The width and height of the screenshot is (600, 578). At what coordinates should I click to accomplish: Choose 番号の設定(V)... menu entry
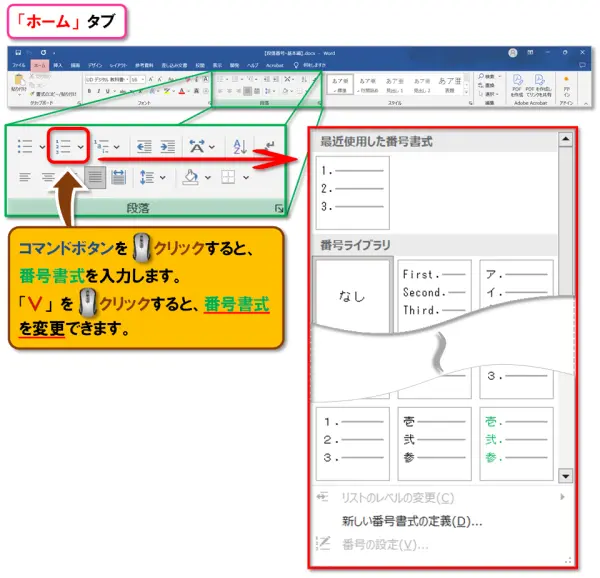pyautogui.click(x=385, y=545)
